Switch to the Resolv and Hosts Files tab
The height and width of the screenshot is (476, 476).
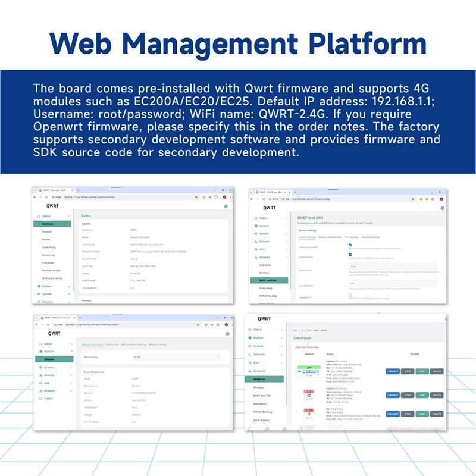[330, 237]
